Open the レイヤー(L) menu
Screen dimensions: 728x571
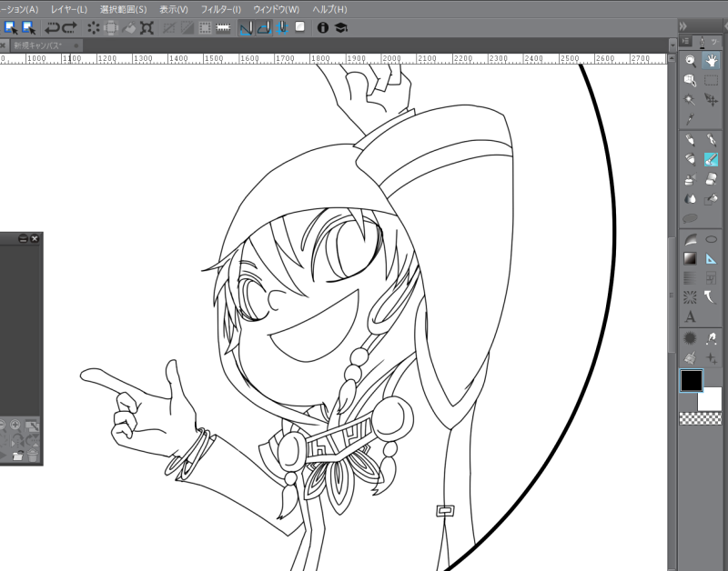[x=69, y=9]
